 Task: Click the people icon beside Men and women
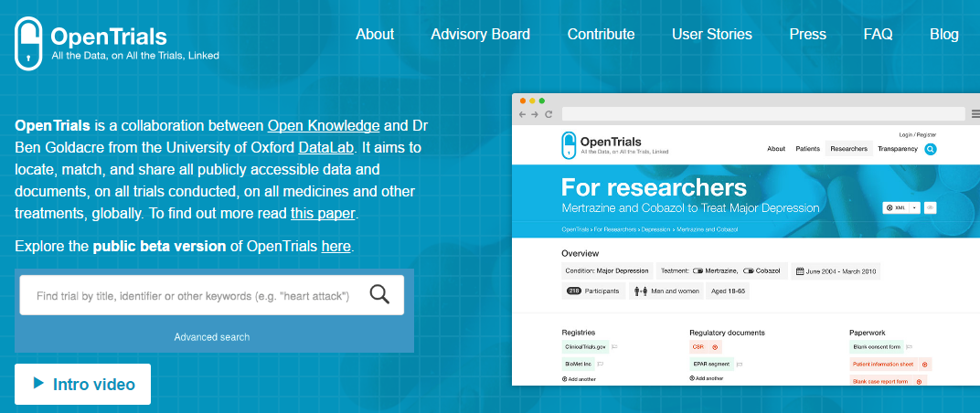pos(641,291)
